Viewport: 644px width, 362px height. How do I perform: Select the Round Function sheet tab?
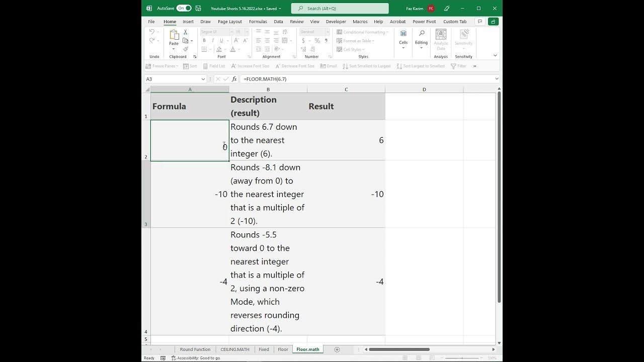pos(195,349)
